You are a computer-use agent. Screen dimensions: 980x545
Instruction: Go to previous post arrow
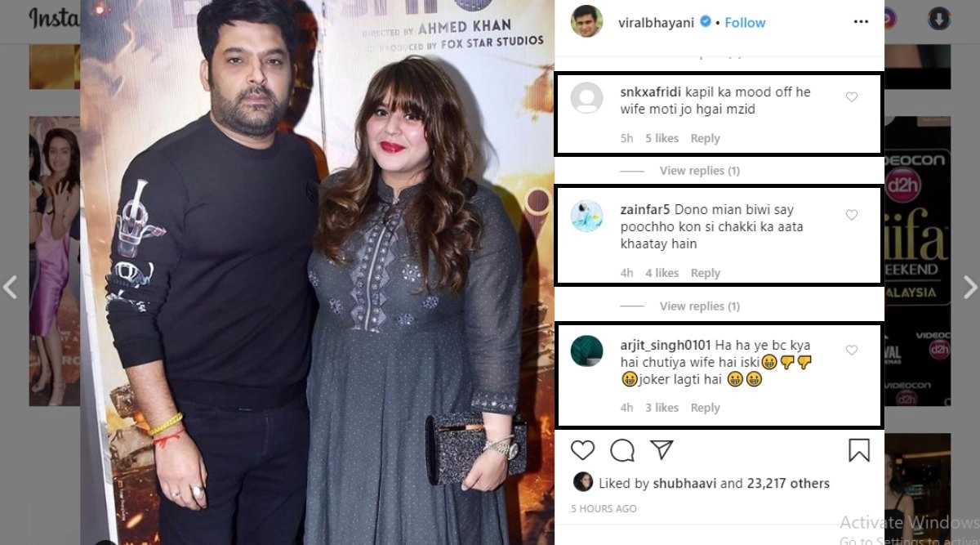point(10,287)
